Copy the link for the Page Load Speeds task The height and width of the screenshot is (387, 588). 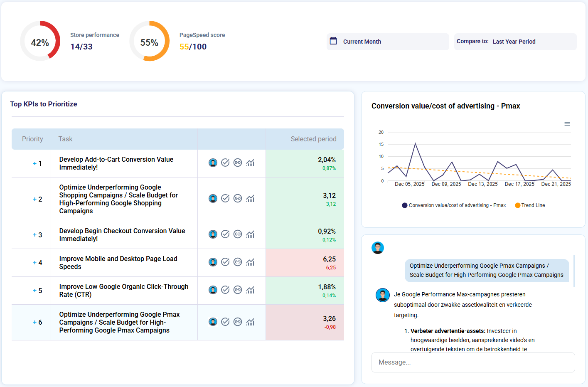(238, 262)
